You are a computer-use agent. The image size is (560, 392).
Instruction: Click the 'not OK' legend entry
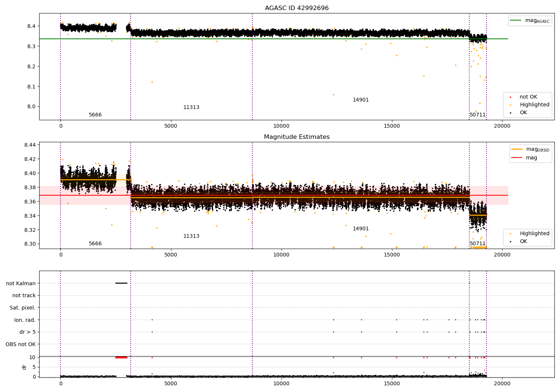[x=528, y=97]
